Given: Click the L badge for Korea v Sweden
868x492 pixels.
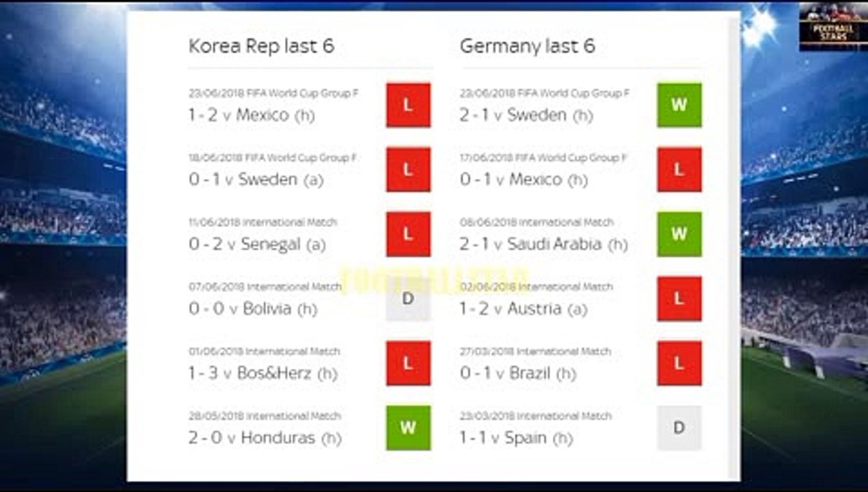Looking at the screenshot, I should click(x=408, y=169).
